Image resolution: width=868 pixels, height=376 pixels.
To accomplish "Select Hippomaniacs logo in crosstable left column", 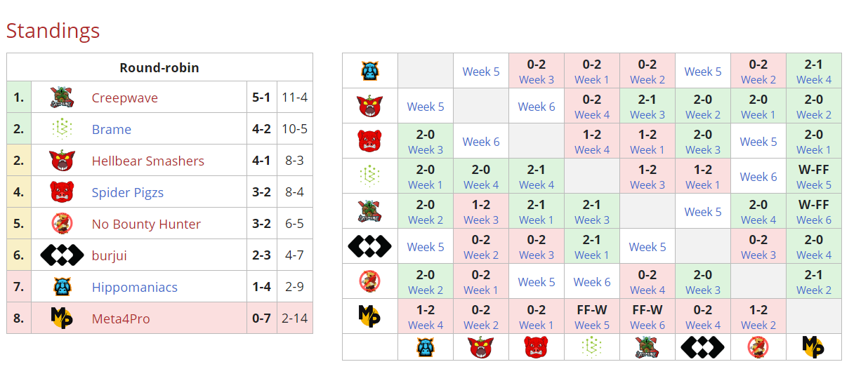I will (369, 71).
